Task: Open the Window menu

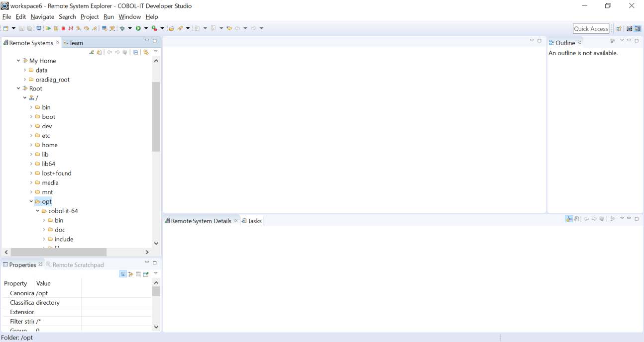Action: (129, 16)
